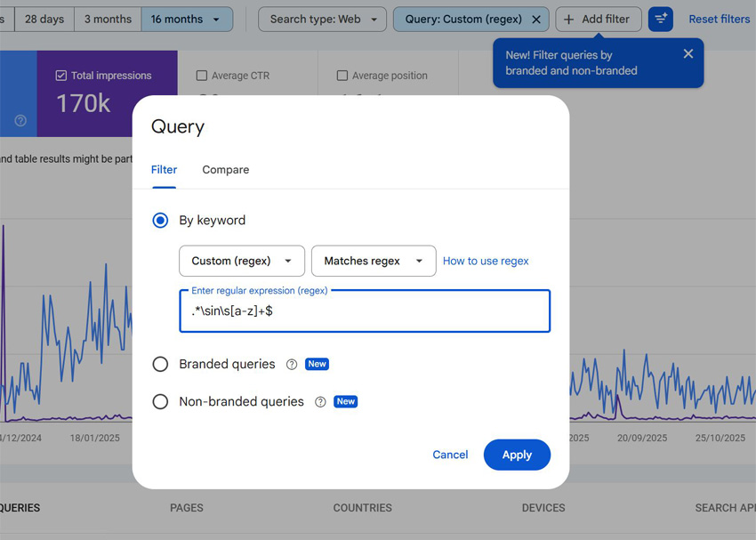Switch to Filter tab in Query dialog
The height and width of the screenshot is (540, 756).
pos(164,170)
